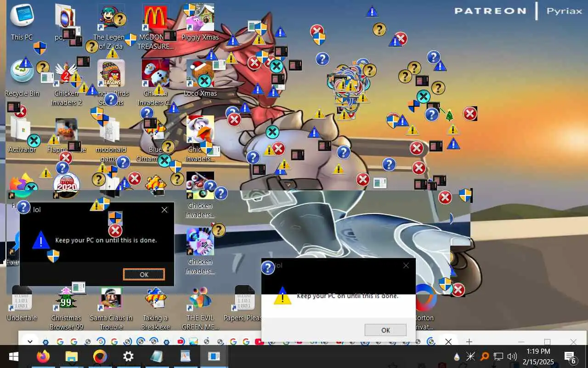Open the network status tray icon
Viewport: 588px width, 368px height.
[x=498, y=356]
